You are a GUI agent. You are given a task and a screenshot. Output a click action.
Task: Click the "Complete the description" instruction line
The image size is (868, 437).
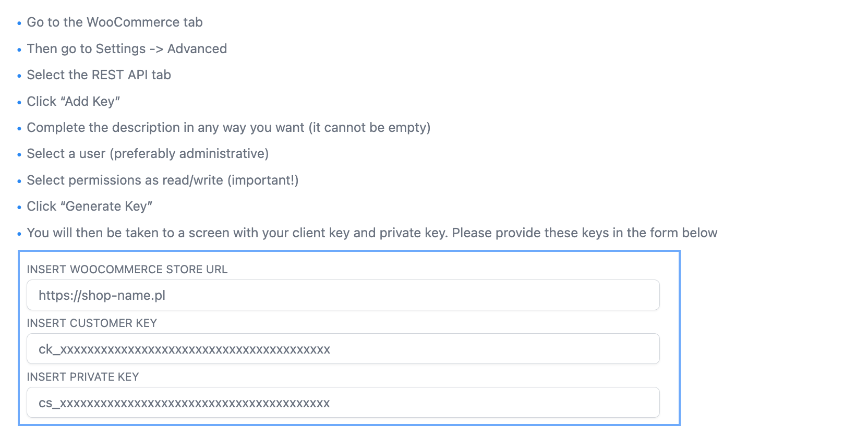pos(228,128)
